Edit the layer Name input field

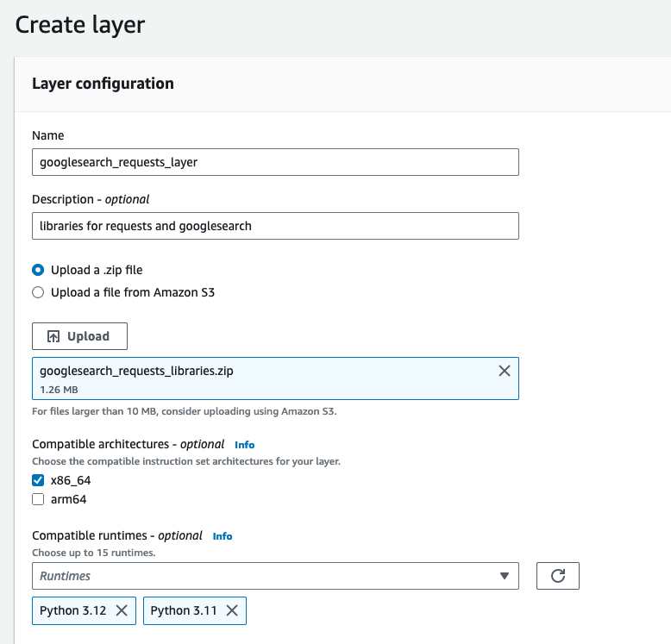[275, 162]
